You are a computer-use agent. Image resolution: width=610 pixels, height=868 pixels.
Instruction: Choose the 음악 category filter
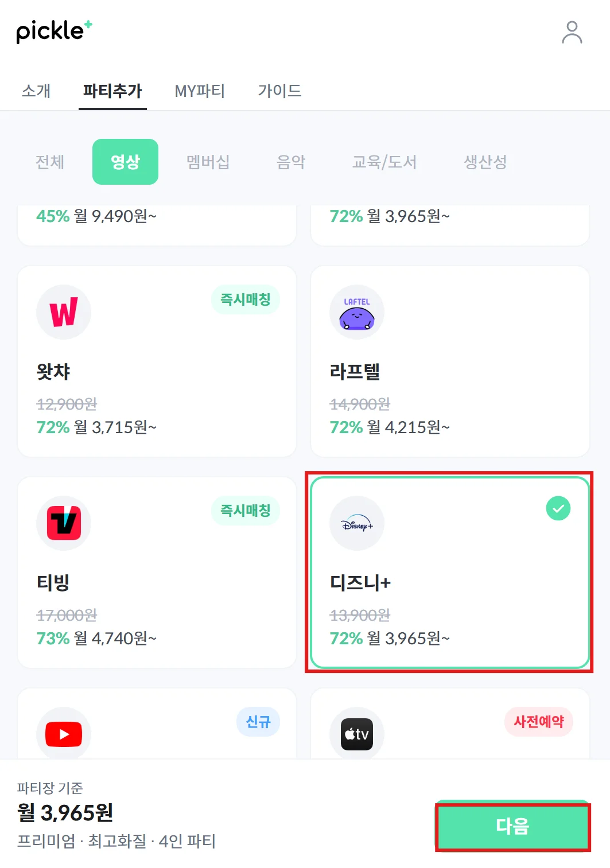coord(291,162)
